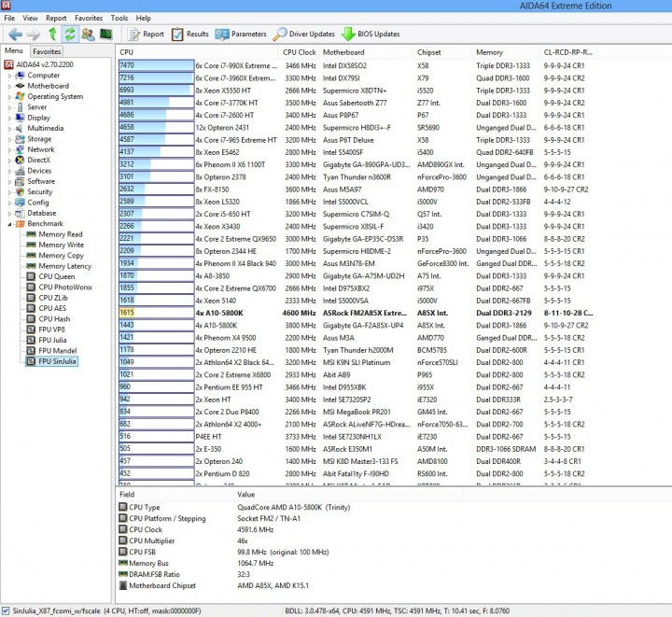Select Devices icon in the tree

point(20,171)
